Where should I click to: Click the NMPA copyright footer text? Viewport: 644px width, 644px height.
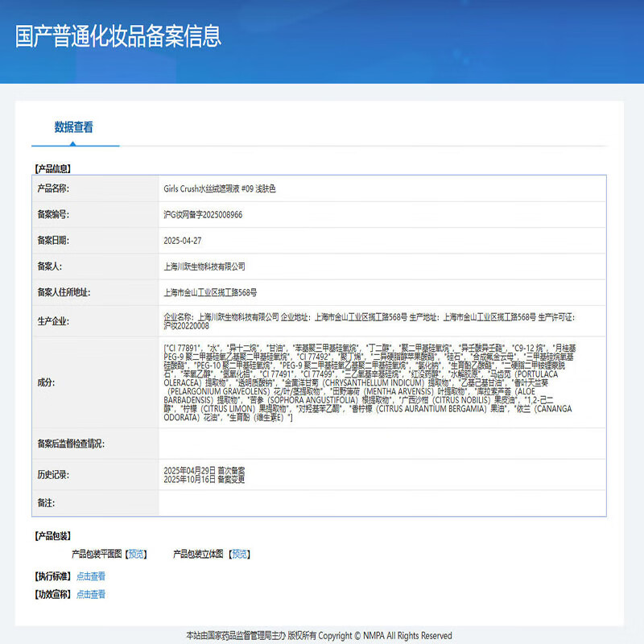(319, 635)
